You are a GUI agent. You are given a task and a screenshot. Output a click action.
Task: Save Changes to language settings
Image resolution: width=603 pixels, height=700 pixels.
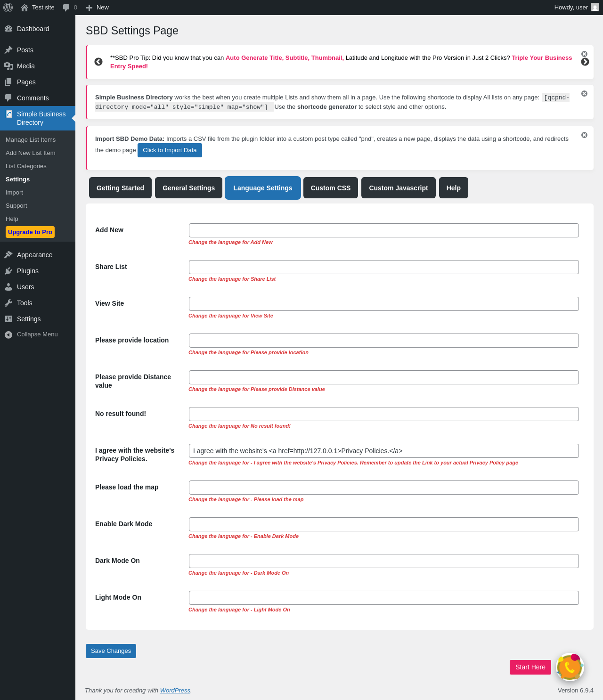[x=111, y=651]
